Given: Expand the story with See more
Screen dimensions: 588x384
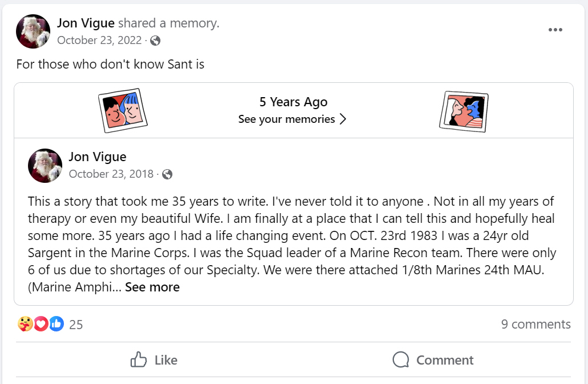Looking at the screenshot, I should tap(152, 287).
